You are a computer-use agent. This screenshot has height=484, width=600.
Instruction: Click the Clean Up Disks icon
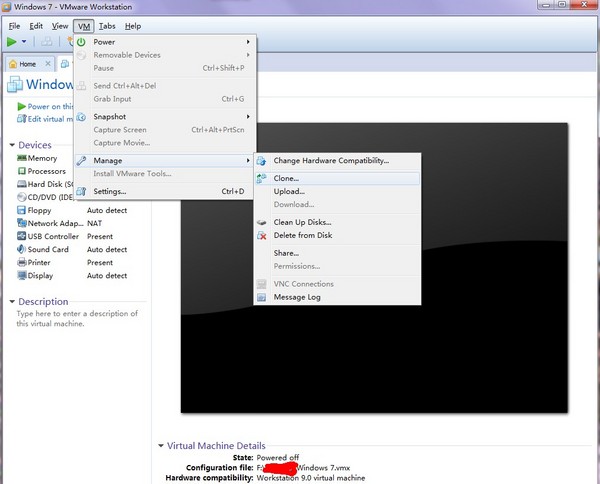tap(262, 222)
